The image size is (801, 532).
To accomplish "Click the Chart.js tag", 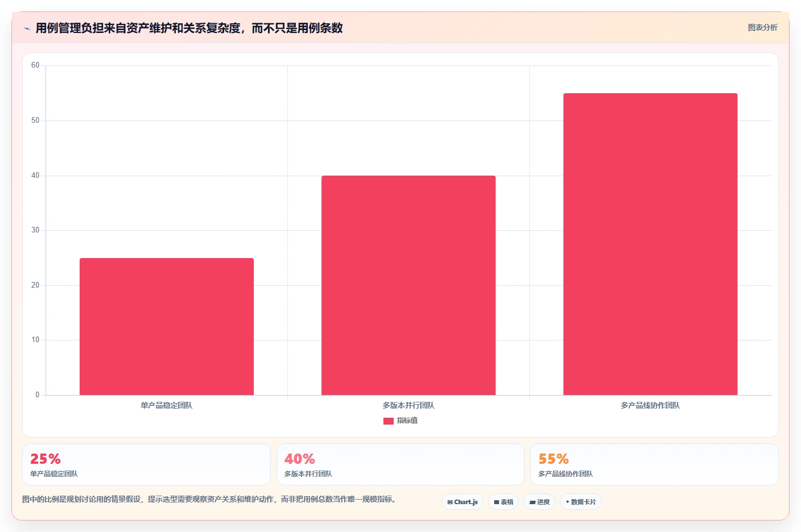I will [x=463, y=502].
